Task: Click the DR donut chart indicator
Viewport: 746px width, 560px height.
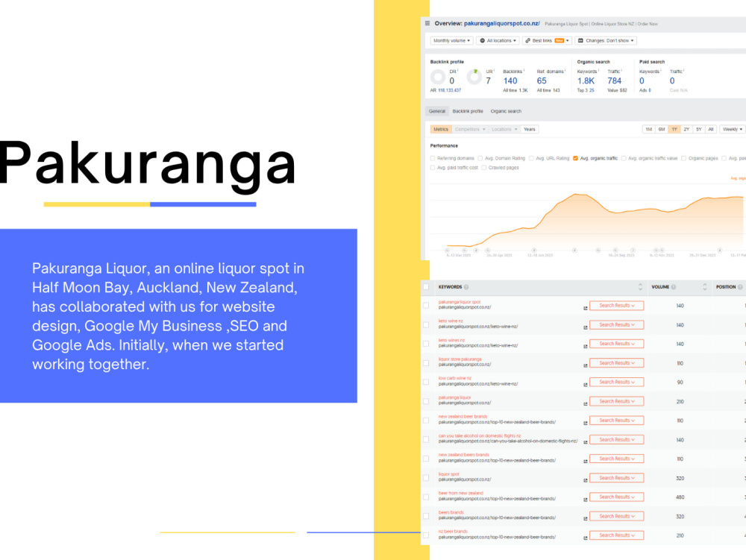Action: [x=438, y=77]
